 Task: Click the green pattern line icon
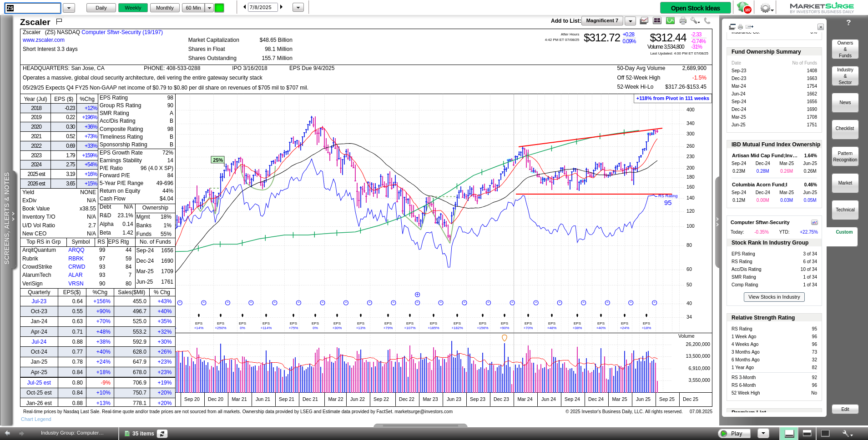tap(670, 20)
